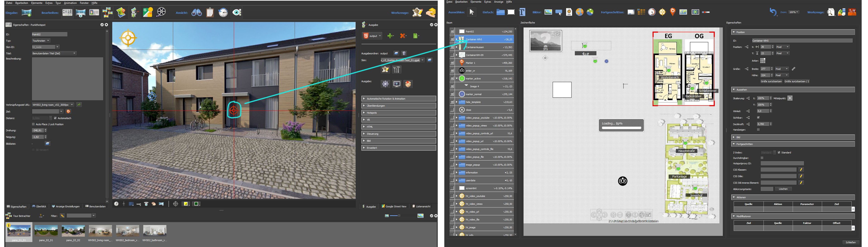Switch to the Google Street View tab
Screen dimensions: 868x247
pos(394,206)
